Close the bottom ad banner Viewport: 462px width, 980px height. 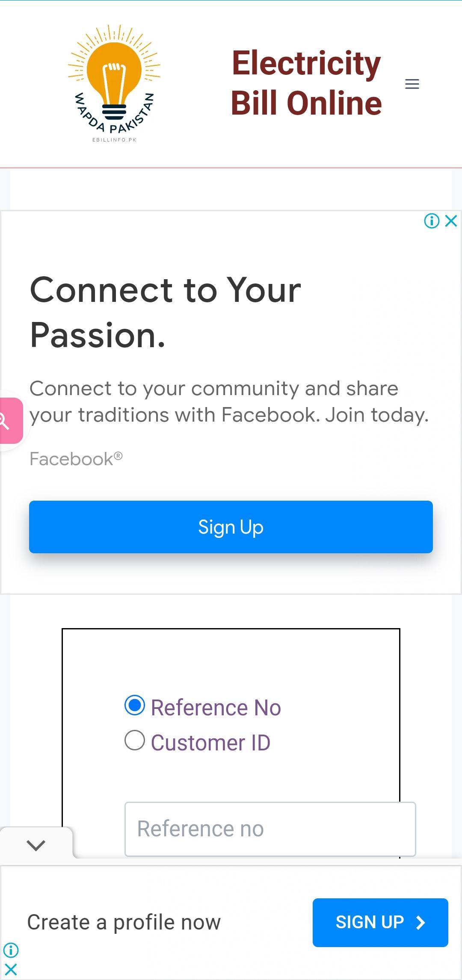[x=11, y=969]
